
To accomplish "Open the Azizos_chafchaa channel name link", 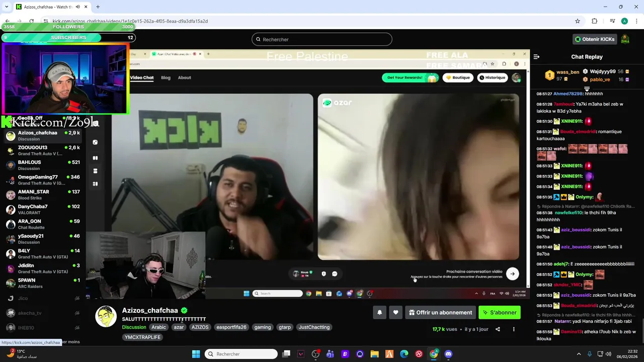I will (150, 310).
